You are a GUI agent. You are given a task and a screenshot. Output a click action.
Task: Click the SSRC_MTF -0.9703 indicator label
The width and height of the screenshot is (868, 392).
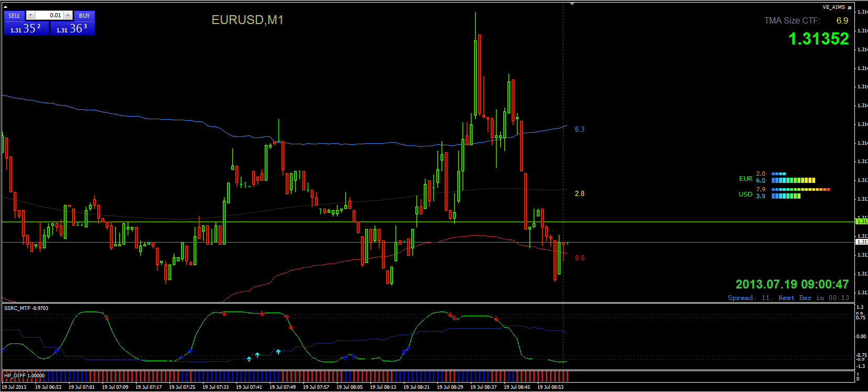pyautogui.click(x=26, y=308)
